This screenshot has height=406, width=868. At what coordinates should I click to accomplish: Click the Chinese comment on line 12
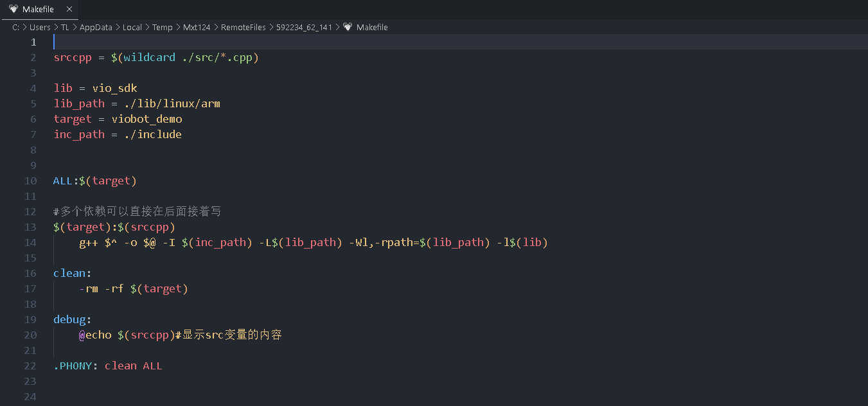pos(137,211)
